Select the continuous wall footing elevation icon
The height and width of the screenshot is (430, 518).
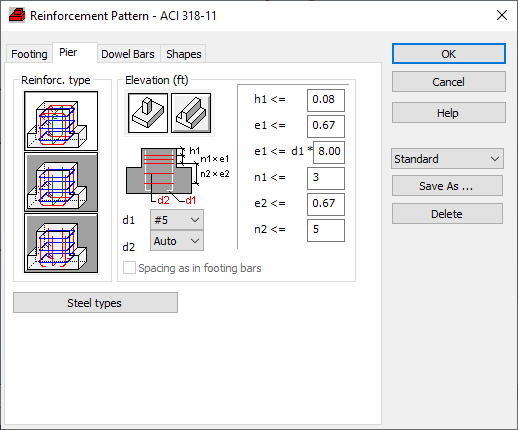click(191, 113)
